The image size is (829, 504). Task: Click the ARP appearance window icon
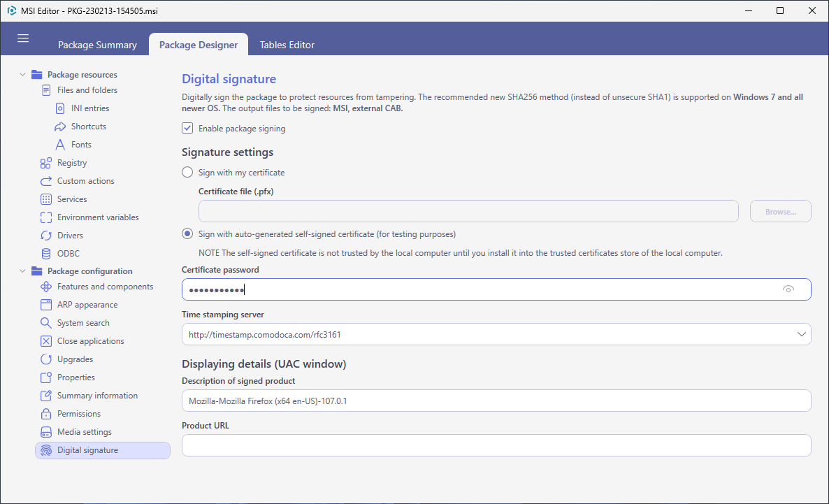[46, 305]
